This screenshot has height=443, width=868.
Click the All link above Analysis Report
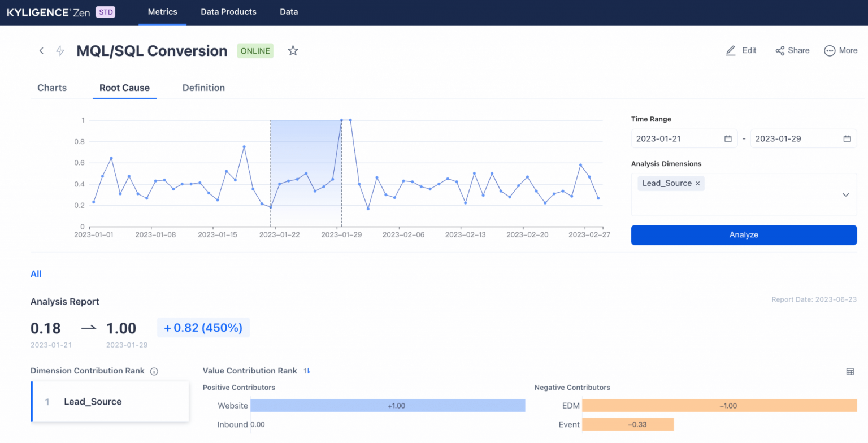(36, 274)
